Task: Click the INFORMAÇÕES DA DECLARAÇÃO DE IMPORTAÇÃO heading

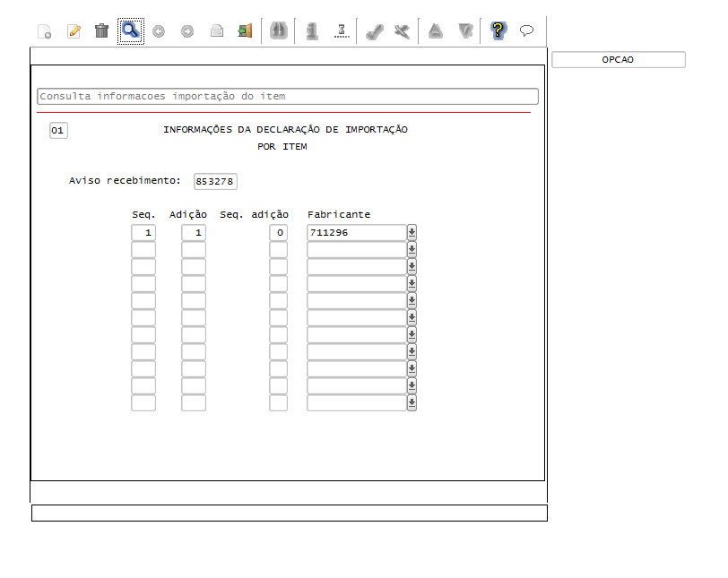Action: click(x=285, y=129)
